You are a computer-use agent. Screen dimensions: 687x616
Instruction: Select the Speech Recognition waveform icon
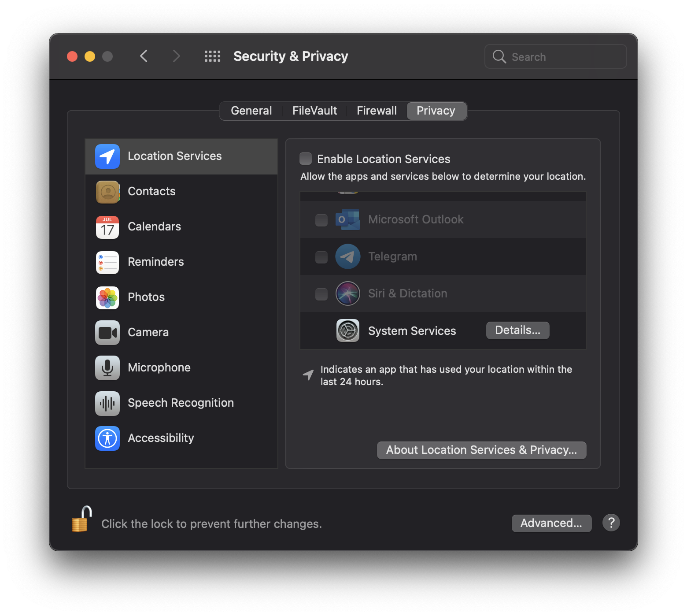(107, 403)
